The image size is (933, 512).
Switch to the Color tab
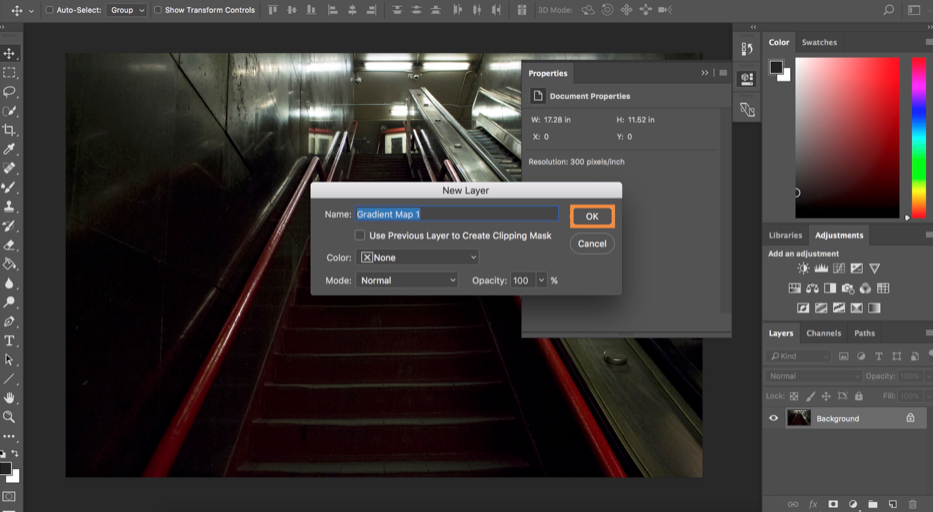click(x=778, y=42)
